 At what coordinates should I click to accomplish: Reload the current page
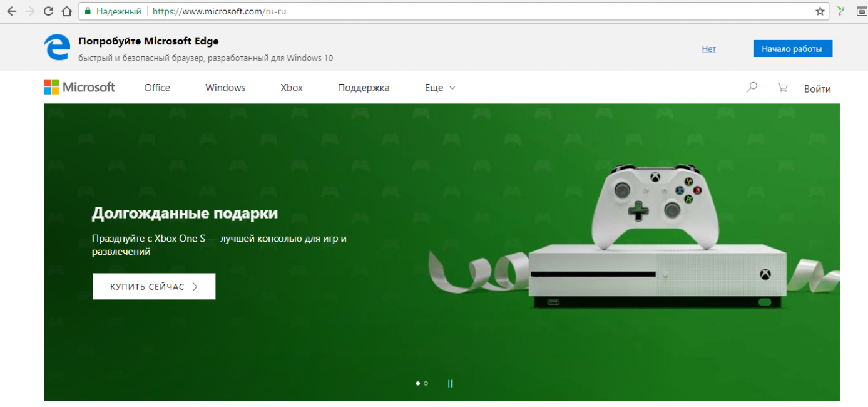pyautogui.click(x=48, y=11)
